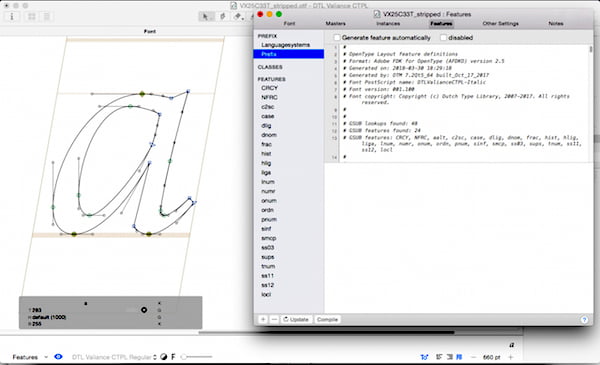Click the contrast circle icon in preview bar
Image resolution: width=600 pixels, height=365 pixels.
(x=164, y=357)
